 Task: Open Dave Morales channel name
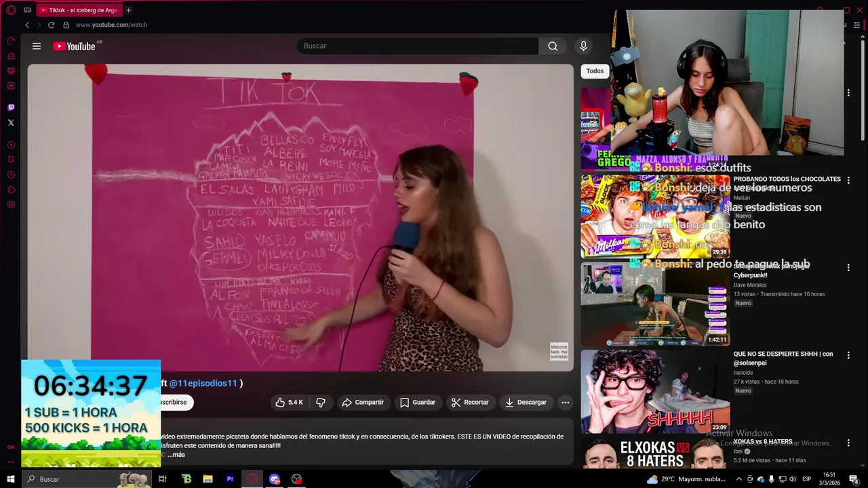(750, 285)
